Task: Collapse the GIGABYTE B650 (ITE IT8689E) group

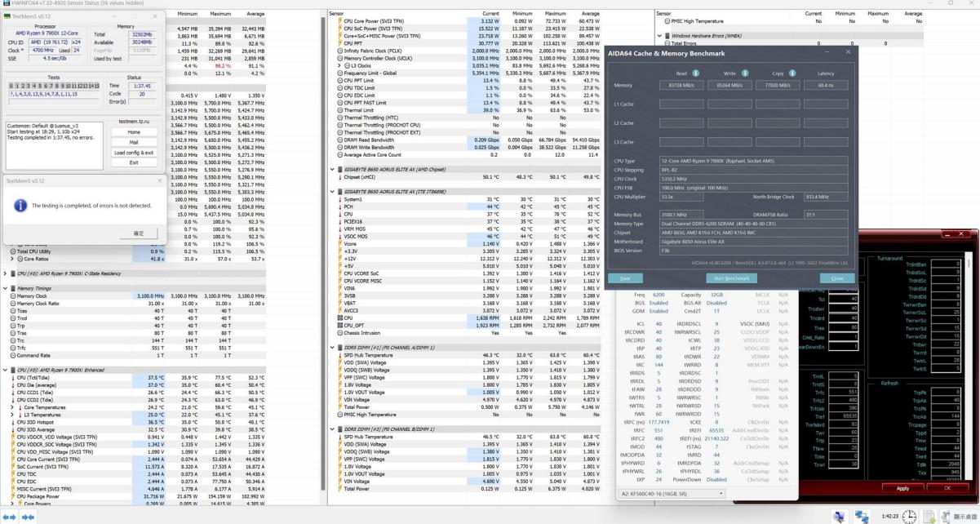Action: 333,191
